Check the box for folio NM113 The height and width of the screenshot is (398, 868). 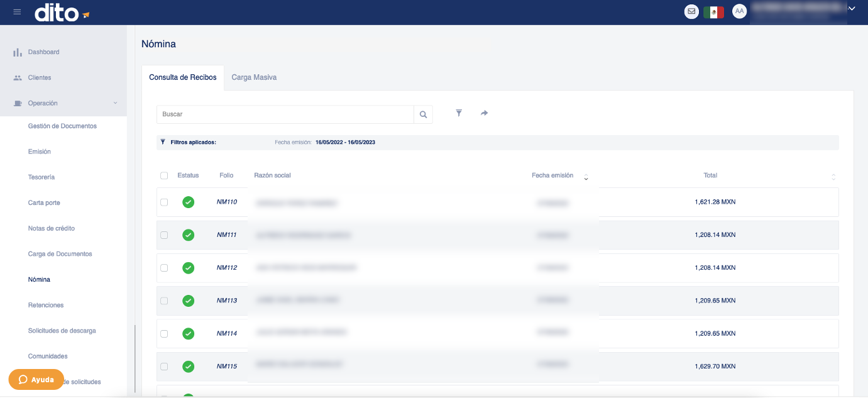[x=164, y=301]
